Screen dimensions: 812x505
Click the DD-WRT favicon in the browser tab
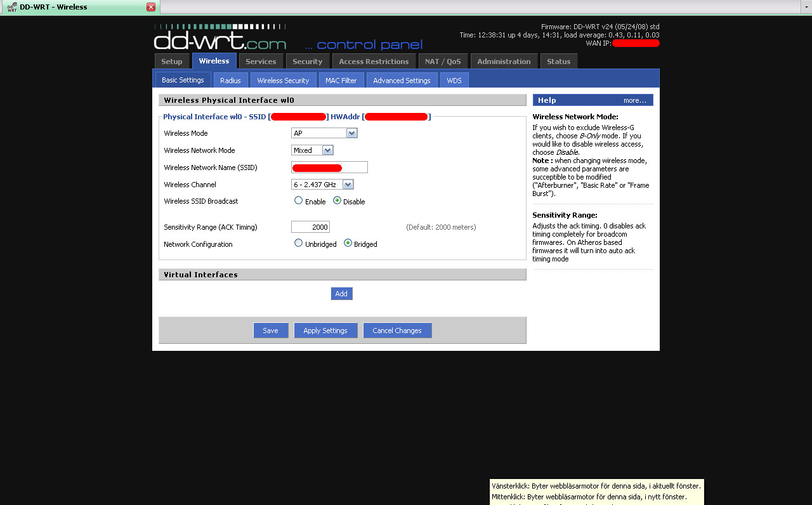click(12, 7)
